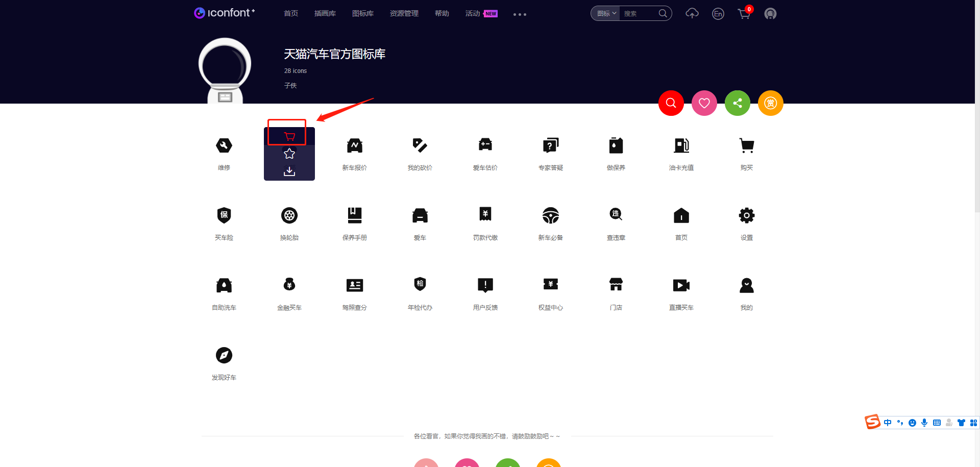Viewport: 980px width, 467px height.
Task: Focus the 搜索 input field
Action: point(638,13)
